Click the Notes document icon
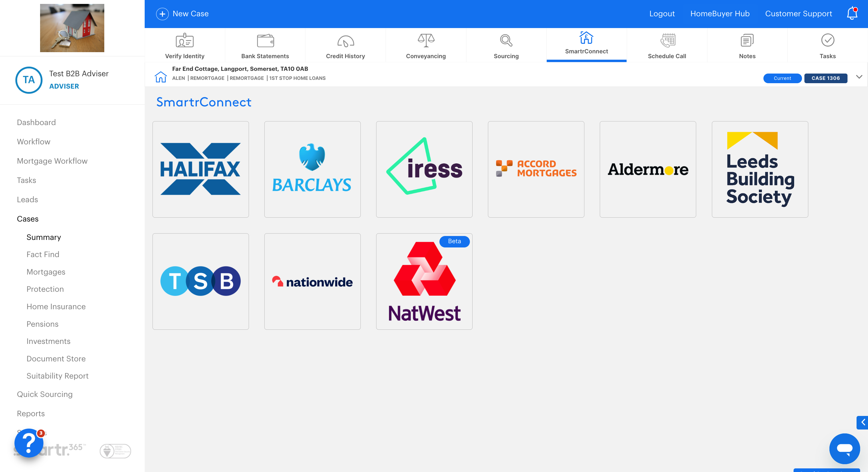 (747, 40)
